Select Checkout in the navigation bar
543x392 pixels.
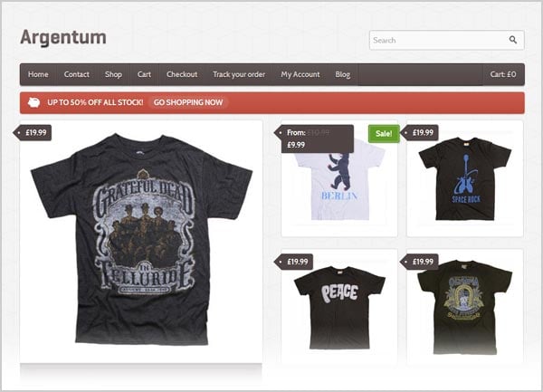tap(182, 74)
